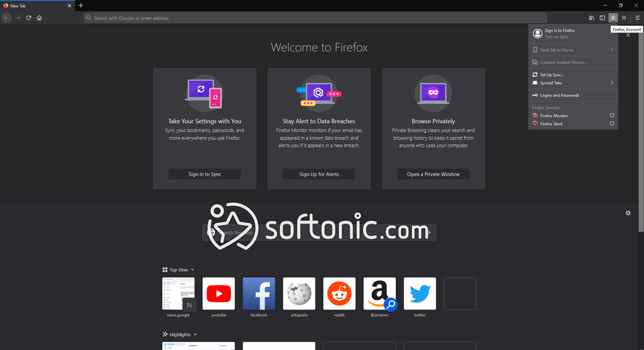Click the page vertical scrollbar

(x=641, y=131)
